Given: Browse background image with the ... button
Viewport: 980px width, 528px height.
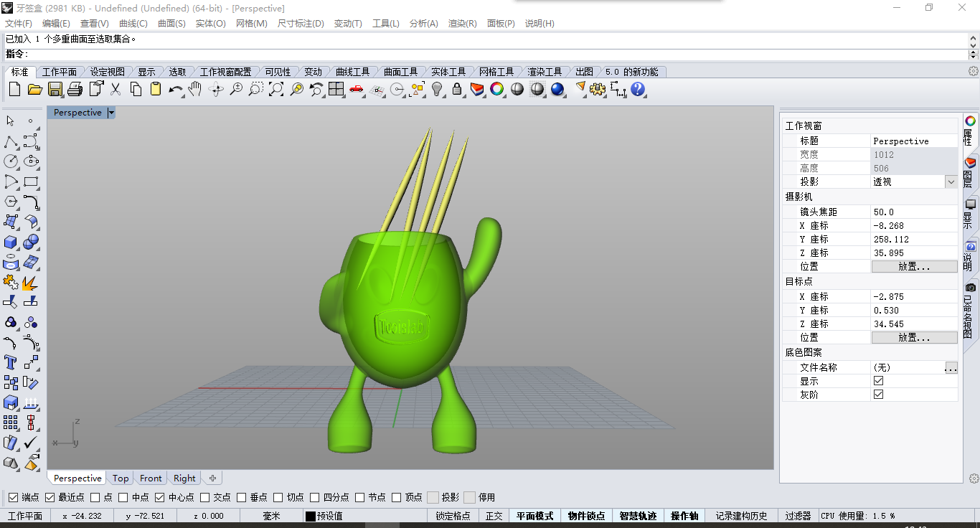Looking at the screenshot, I should 951,367.
